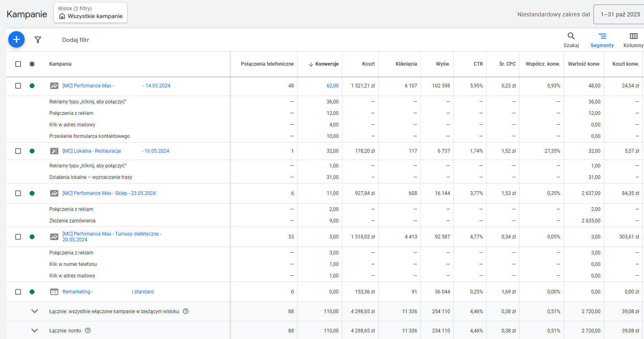Click the Remarketing campaign type icon
Viewport: 644px width, 339px height.
(x=54, y=292)
